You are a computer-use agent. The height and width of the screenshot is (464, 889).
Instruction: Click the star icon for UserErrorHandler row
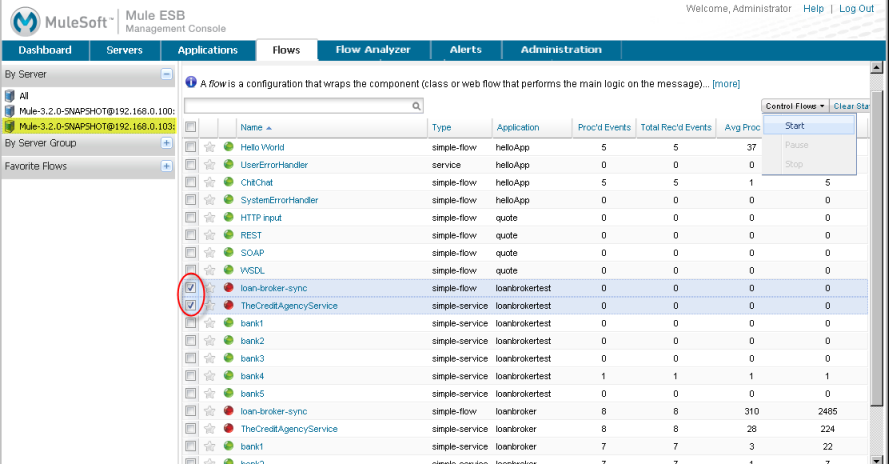tap(210, 164)
